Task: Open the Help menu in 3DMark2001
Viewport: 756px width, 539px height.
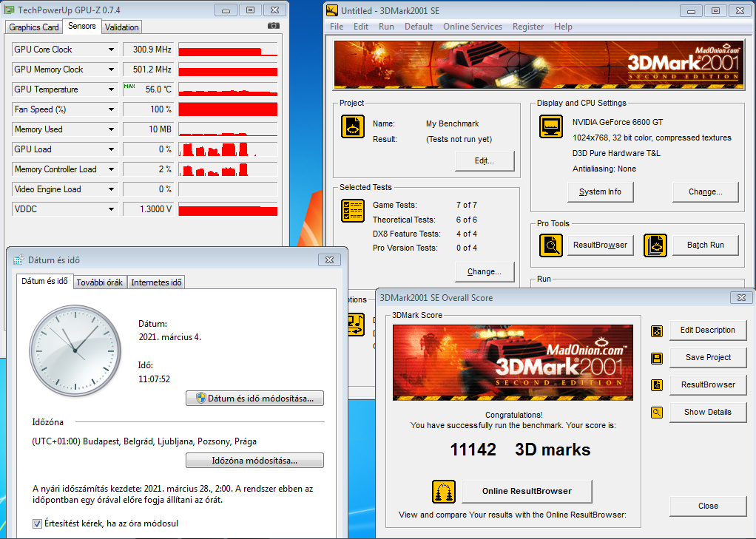Action: (563, 27)
